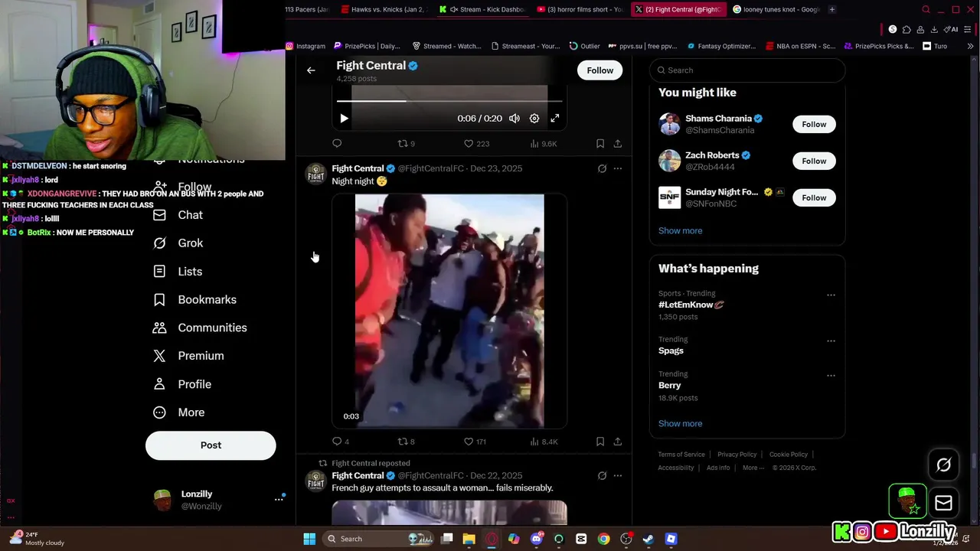Repost the post with 9 reposts
The image size is (980, 551).
[x=406, y=143]
